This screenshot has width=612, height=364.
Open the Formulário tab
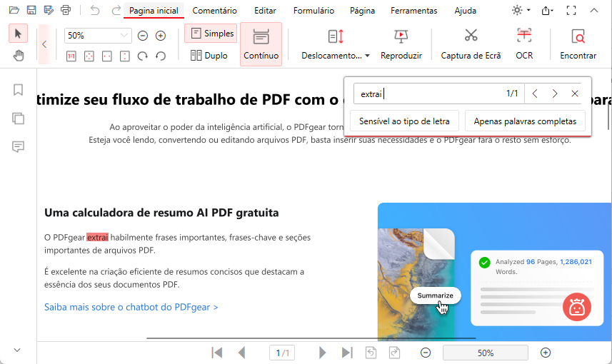pos(313,11)
